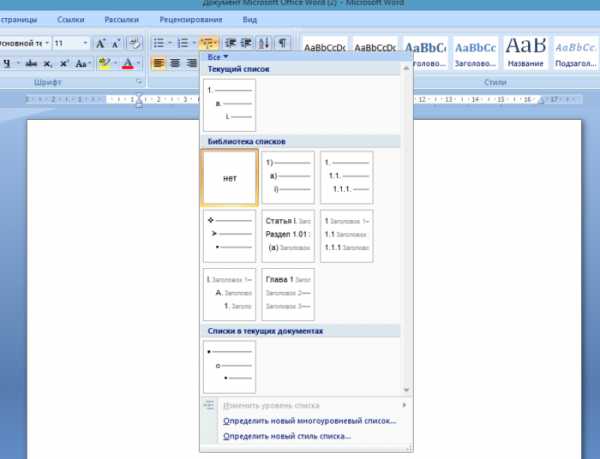Open the Рассылки ribbon tab
This screenshot has width=600, height=459.
click(x=122, y=20)
